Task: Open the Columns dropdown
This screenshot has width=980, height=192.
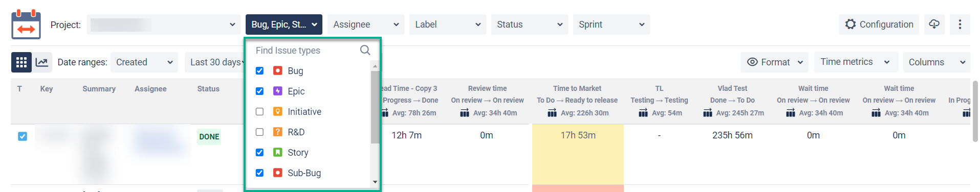Action: tap(937, 62)
